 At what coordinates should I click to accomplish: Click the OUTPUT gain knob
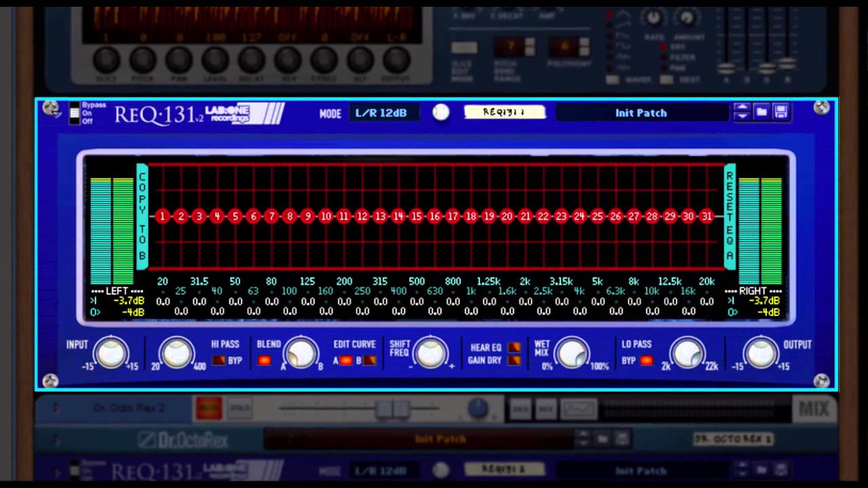click(x=760, y=353)
